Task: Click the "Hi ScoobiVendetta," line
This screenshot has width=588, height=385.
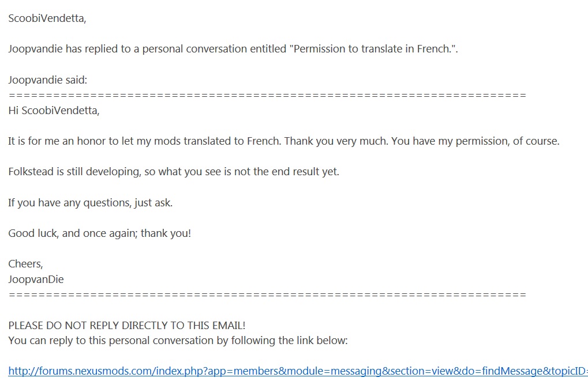Action: click(54, 111)
